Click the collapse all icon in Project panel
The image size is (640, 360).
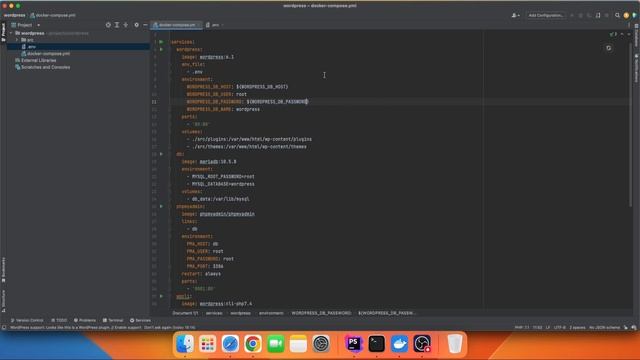click(x=126, y=25)
